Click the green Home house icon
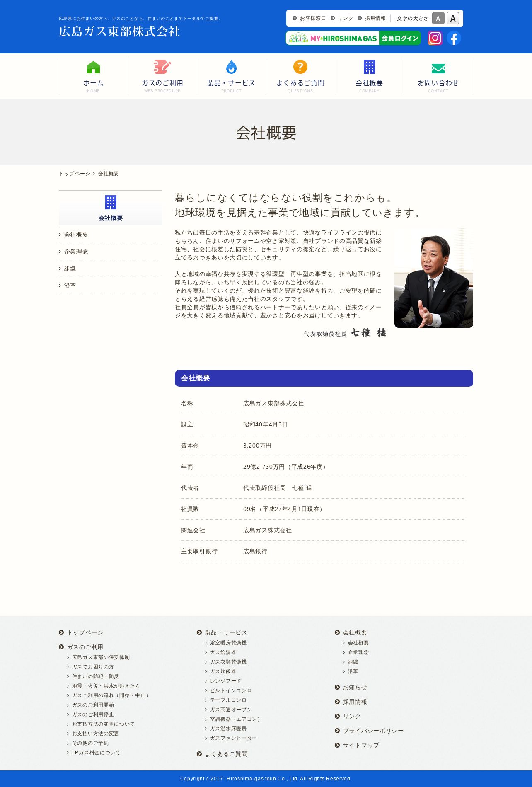 [93, 67]
